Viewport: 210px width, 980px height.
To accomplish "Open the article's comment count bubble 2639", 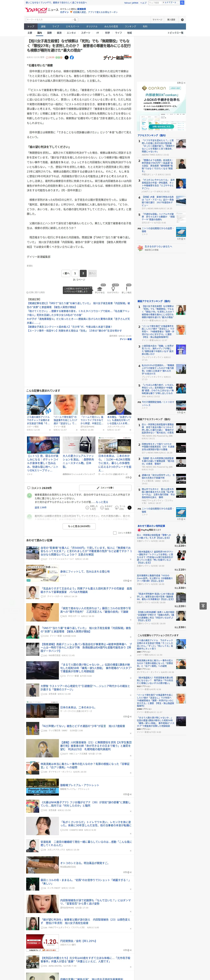I will pyautogui.click(x=50, y=57).
